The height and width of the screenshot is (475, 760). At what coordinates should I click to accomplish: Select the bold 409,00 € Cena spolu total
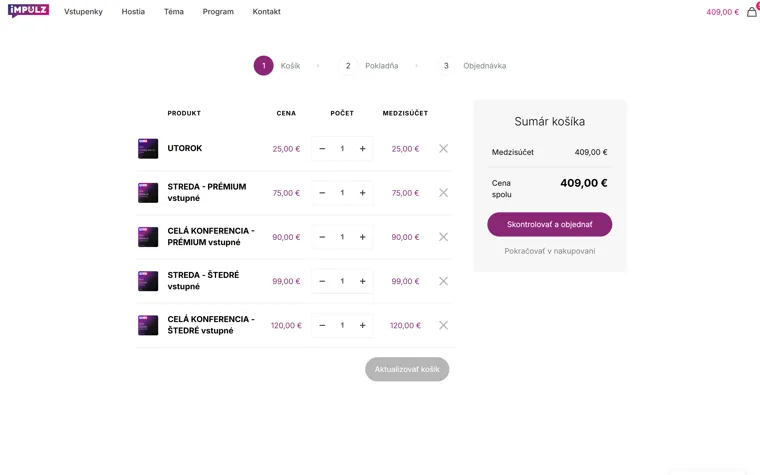(x=584, y=183)
